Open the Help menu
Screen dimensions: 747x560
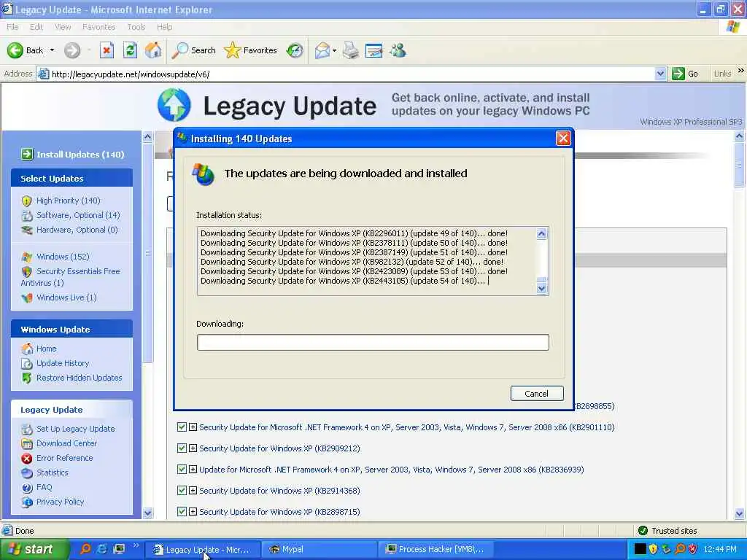[x=164, y=27]
